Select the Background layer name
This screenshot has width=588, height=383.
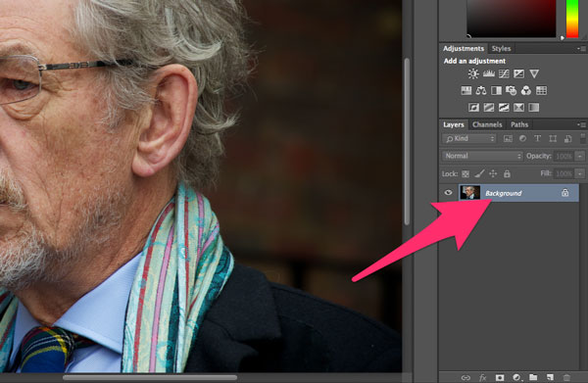pyautogui.click(x=504, y=193)
